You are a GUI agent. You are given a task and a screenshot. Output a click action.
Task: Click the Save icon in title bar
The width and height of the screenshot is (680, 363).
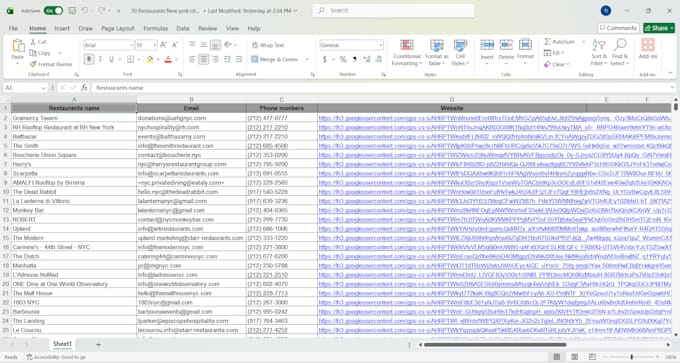point(72,10)
